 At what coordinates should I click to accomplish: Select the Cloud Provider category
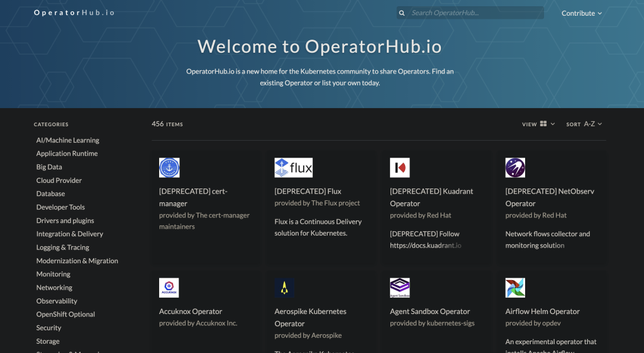click(x=58, y=180)
